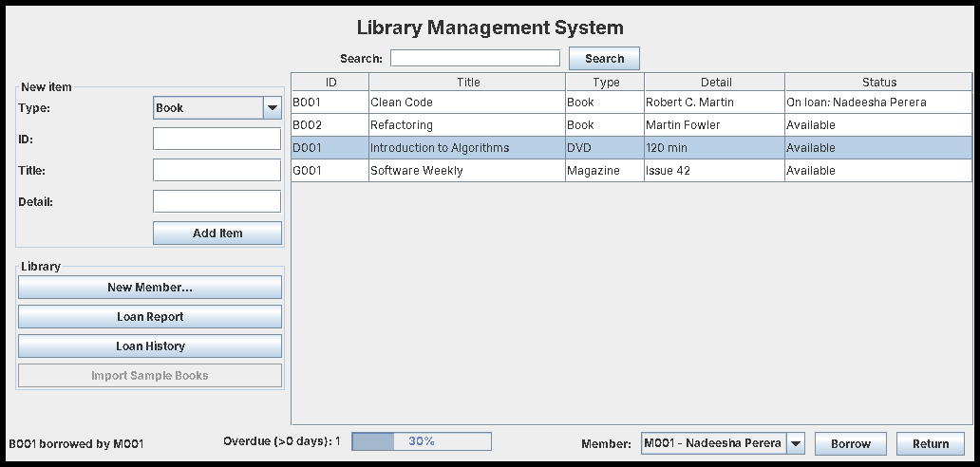The image size is (980, 467).
Task: Select the Software Weekly title cell
Action: pos(467,171)
